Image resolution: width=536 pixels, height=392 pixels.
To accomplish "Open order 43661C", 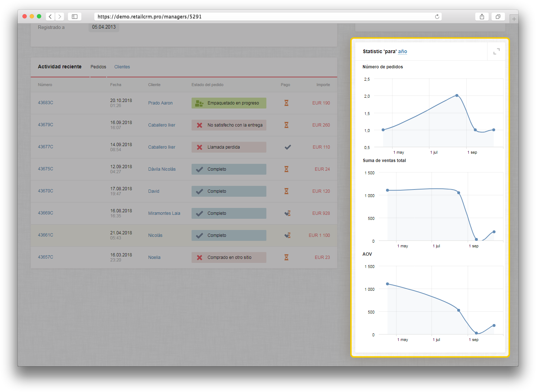I will [x=46, y=235].
